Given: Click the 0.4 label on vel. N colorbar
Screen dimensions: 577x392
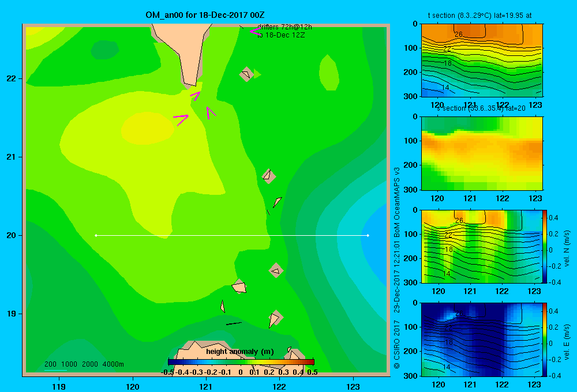Looking at the screenshot, I should (553, 218).
